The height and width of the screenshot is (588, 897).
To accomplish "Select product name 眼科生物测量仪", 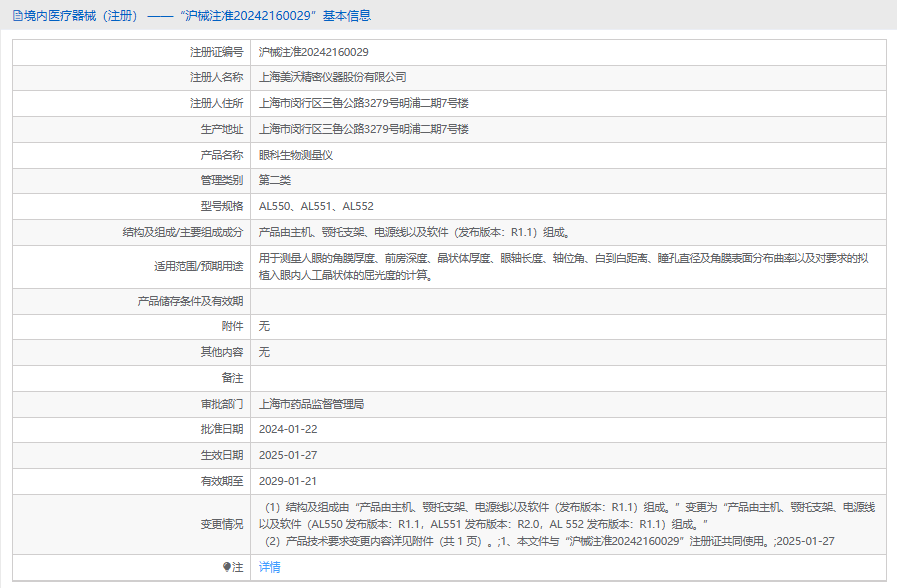I will tap(295, 155).
